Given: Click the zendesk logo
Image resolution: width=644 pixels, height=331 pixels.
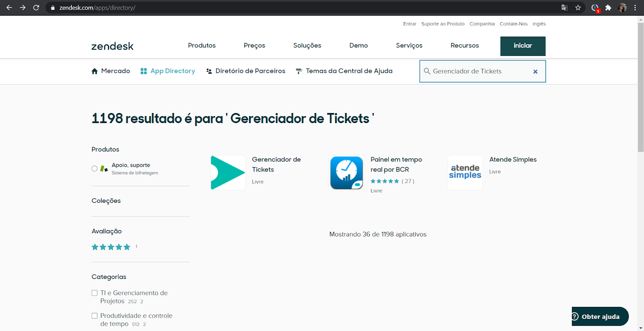Looking at the screenshot, I should [x=112, y=46].
